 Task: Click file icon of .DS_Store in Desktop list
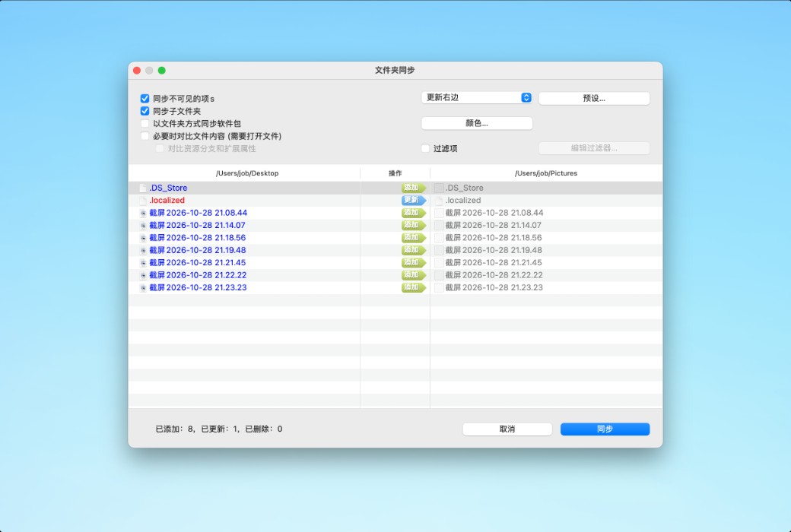[x=143, y=188]
